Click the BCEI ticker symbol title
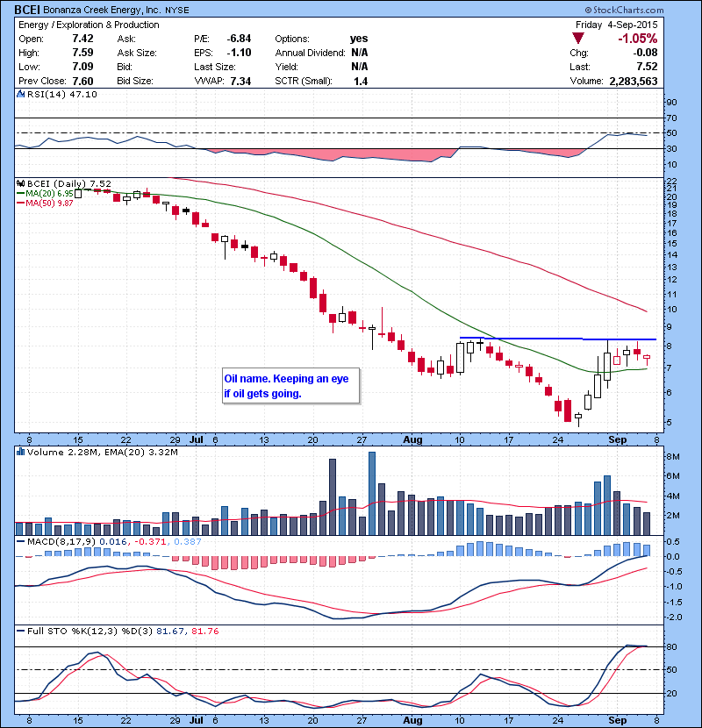This screenshot has width=702, height=728. pos(26,10)
